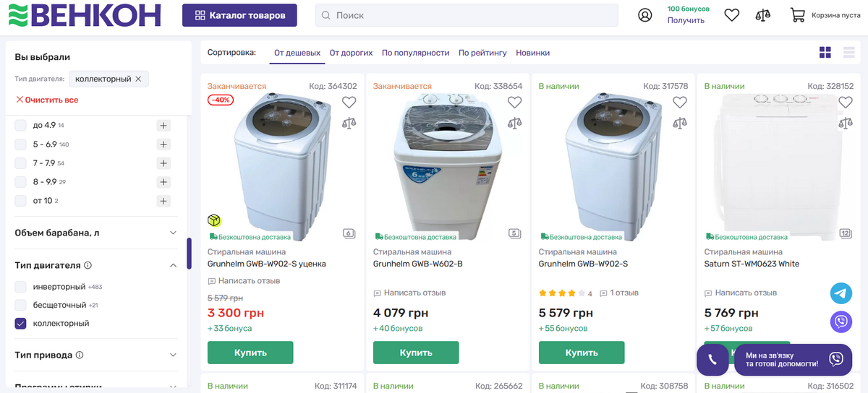Open the shopping cart icon
This screenshot has width=868, height=393.
pos(797,15)
